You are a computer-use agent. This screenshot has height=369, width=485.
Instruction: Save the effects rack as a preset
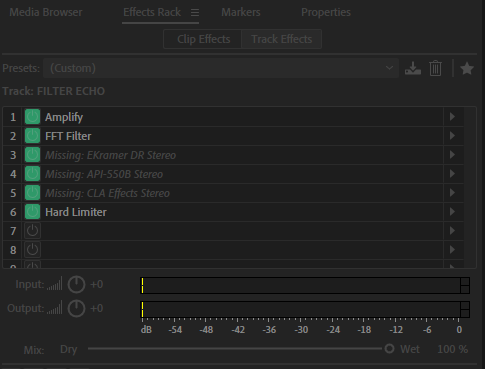click(413, 68)
